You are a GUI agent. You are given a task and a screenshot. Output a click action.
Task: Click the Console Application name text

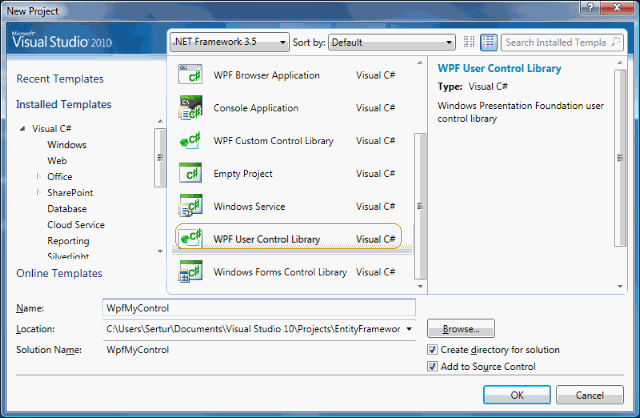click(256, 108)
